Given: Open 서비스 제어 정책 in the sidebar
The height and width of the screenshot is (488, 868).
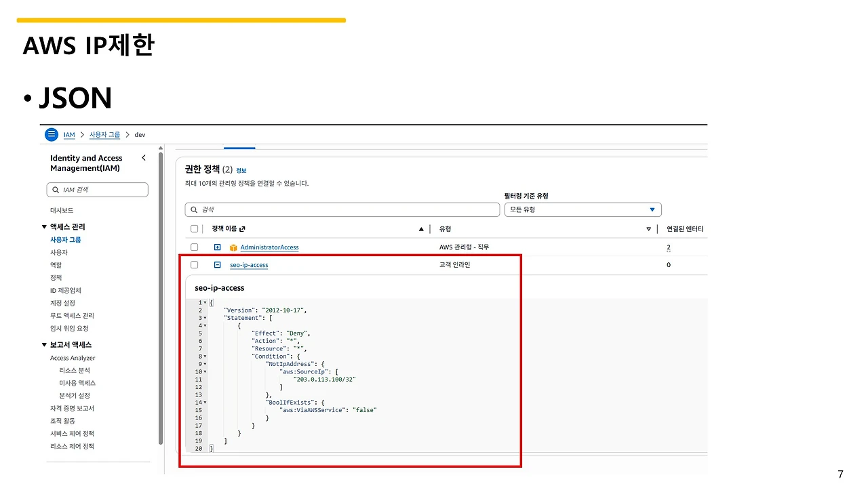Looking at the screenshot, I should tap(72, 434).
